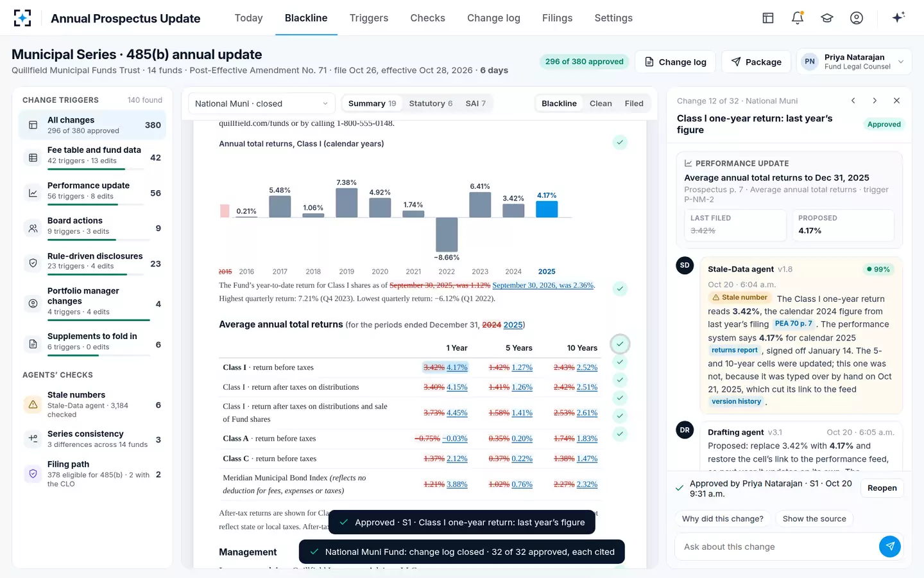Open the user account profile icon
Image resolution: width=924 pixels, height=578 pixels.
857,18
